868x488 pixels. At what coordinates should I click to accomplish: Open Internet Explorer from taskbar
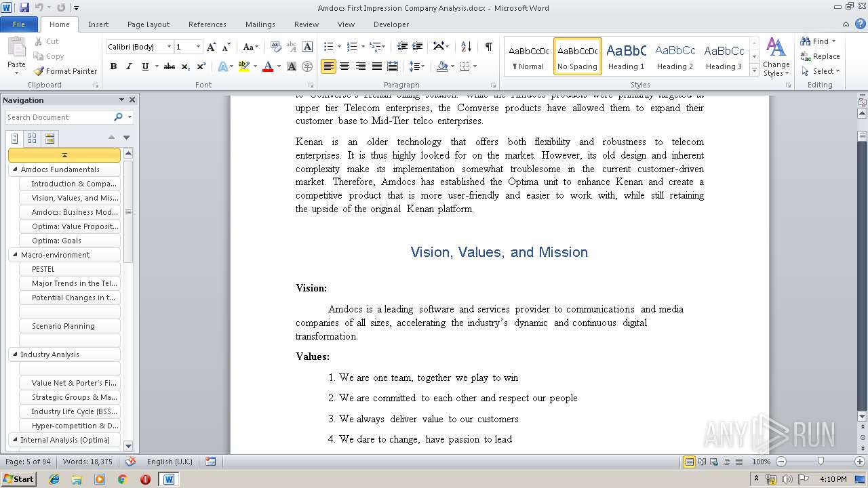click(54, 479)
